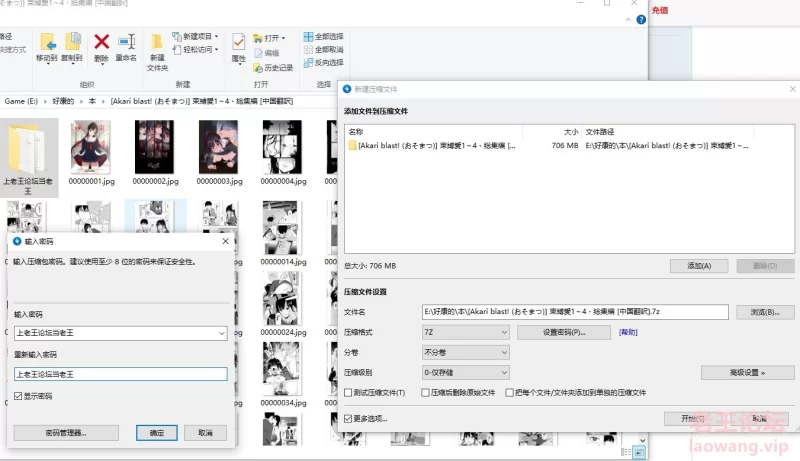Click the Add (添加) button in archive dialog
This screenshot has height=461, width=800.
(x=699, y=266)
